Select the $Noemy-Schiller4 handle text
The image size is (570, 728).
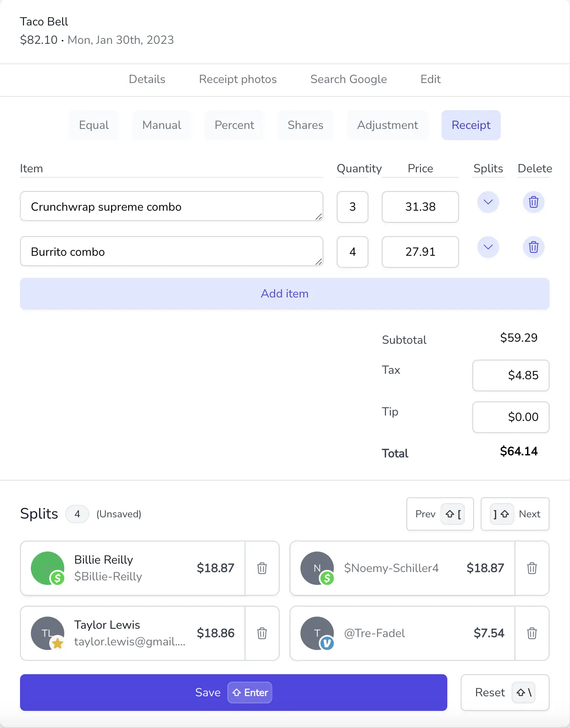(x=391, y=568)
